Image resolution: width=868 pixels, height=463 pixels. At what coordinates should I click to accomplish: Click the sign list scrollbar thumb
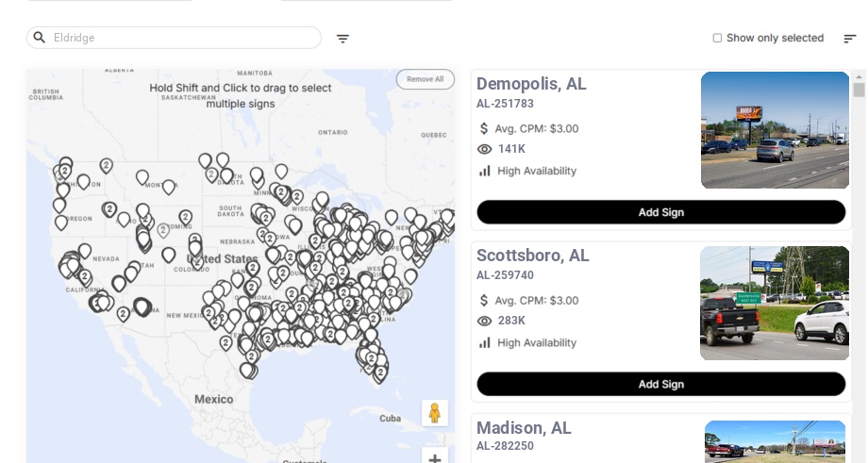[859, 91]
